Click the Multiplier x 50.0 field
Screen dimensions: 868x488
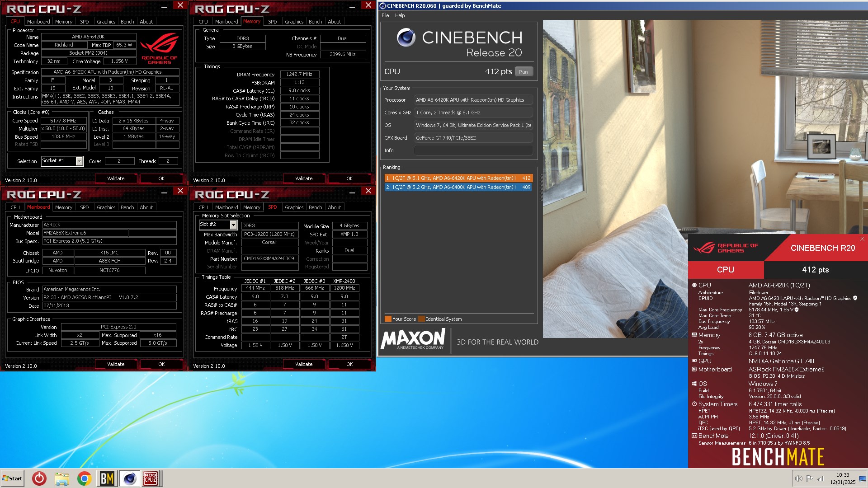[x=63, y=129]
